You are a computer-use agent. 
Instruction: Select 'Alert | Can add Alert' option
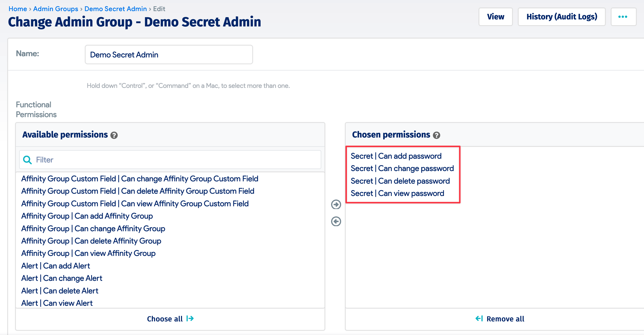point(56,266)
